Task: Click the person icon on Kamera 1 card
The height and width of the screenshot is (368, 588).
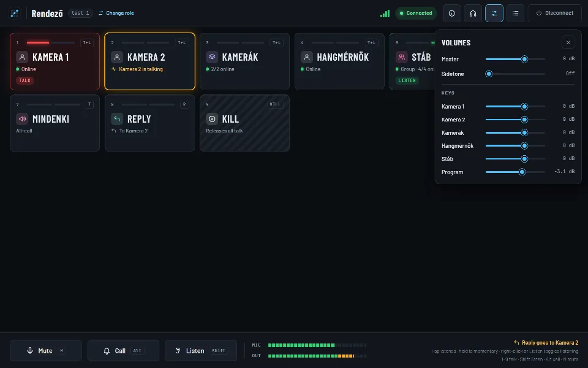Action: 22,57
